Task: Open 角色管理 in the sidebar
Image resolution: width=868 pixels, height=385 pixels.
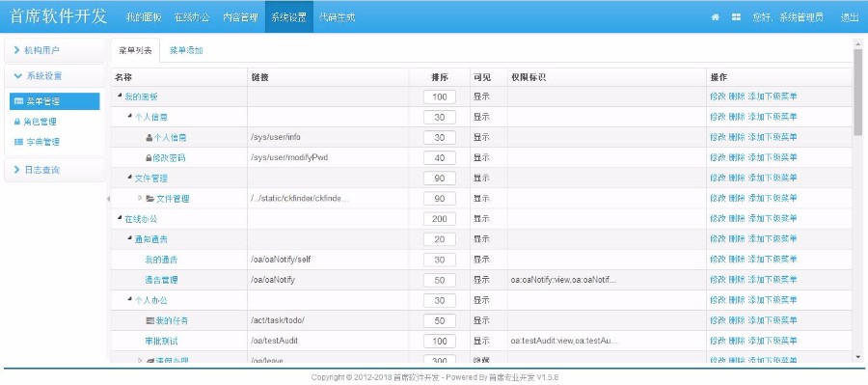Action: [x=40, y=122]
